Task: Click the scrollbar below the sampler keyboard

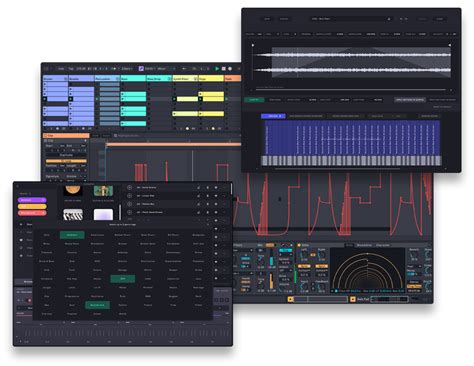Action: pyautogui.click(x=337, y=168)
